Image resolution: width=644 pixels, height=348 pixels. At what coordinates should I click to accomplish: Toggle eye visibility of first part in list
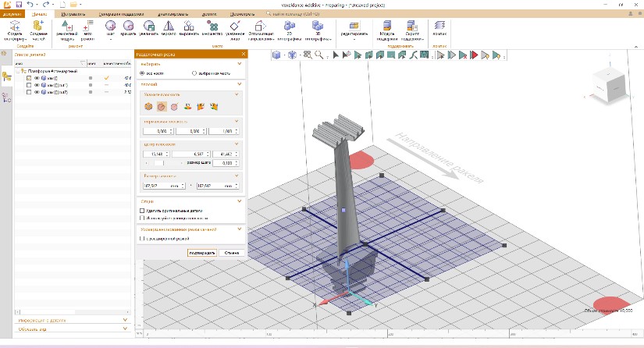[37, 78]
